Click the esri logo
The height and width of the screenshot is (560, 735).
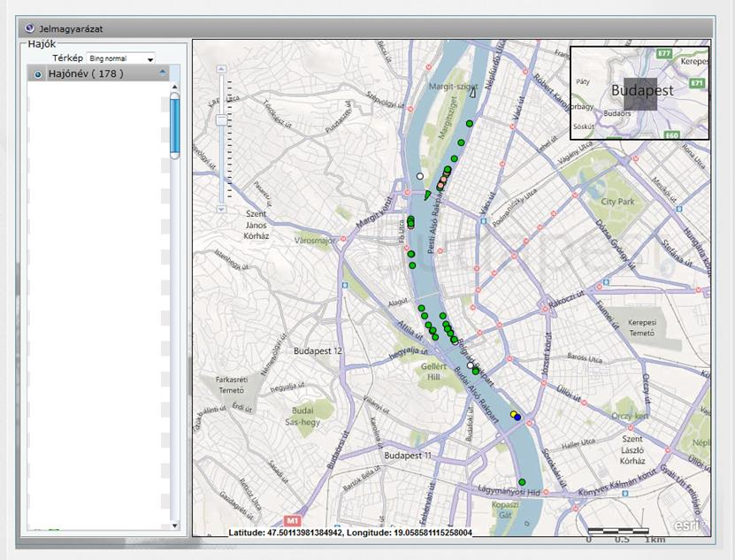coord(691,525)
